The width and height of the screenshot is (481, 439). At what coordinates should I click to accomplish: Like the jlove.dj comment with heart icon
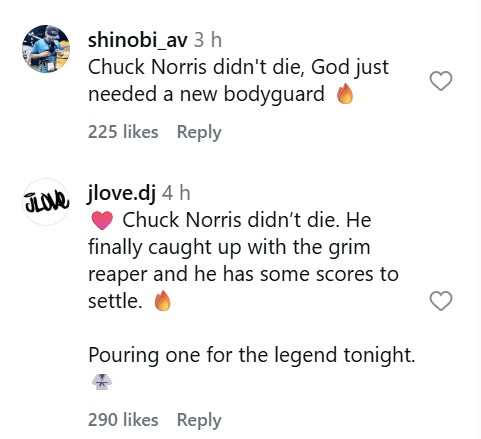point(441,301)
